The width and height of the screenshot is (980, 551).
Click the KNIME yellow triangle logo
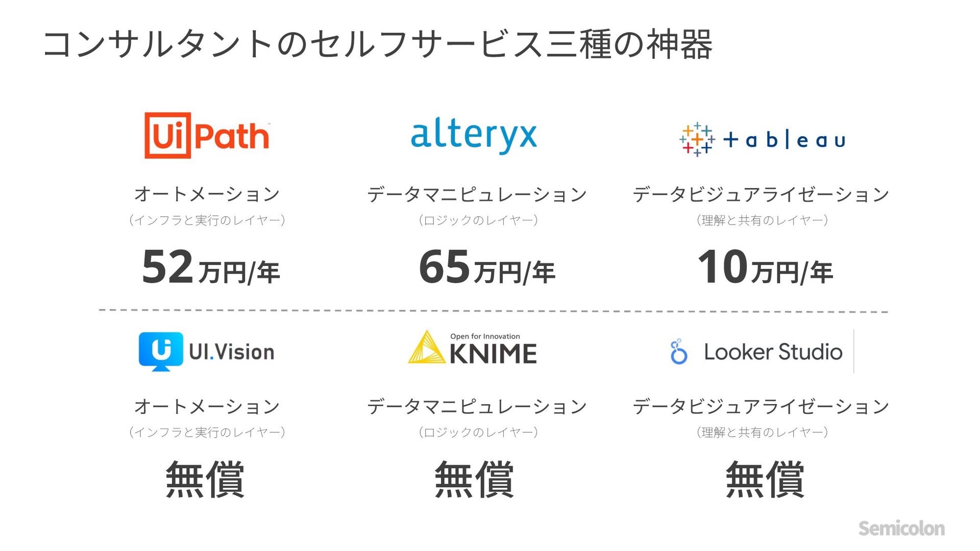[x=426, y=348]
